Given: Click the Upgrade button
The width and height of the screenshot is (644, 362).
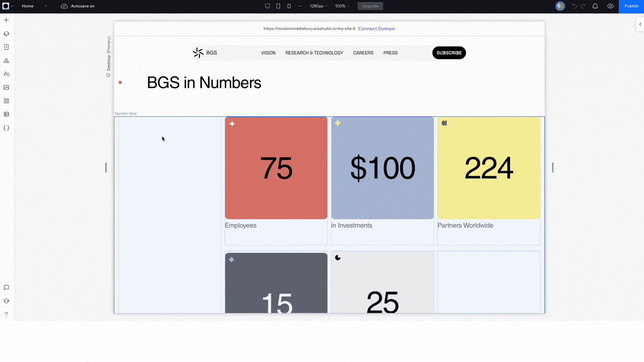Looking at the screenshot, I should (x=370, y=6).
